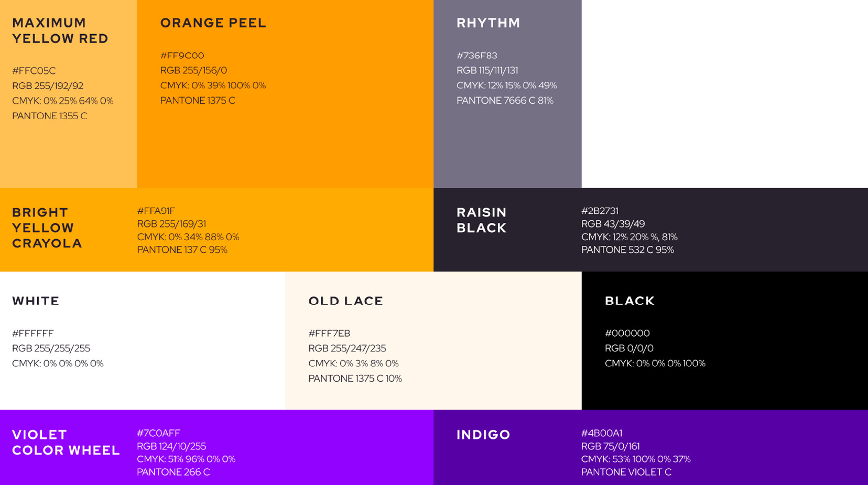Viewport: 868px width, 485px height.
Task: Click the BRIGHT YELLOW CRAYOLA title
Action: coord(47,228)
